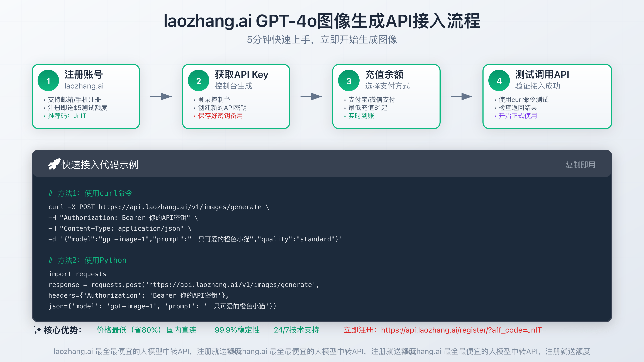The width and height of the screenshot is (644, 362).
Task: Click the subtitle 选择支付方式
Action: (x=387, y=86)
